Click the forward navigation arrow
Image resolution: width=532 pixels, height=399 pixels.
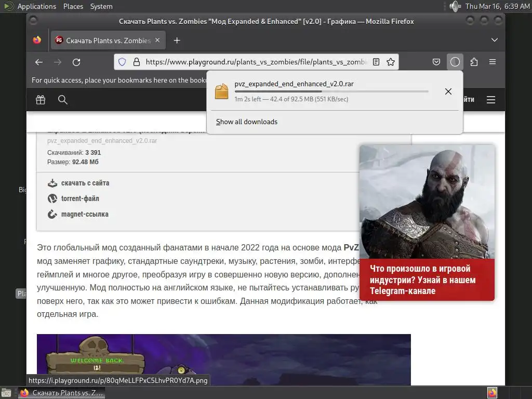(x=58, y=62)
